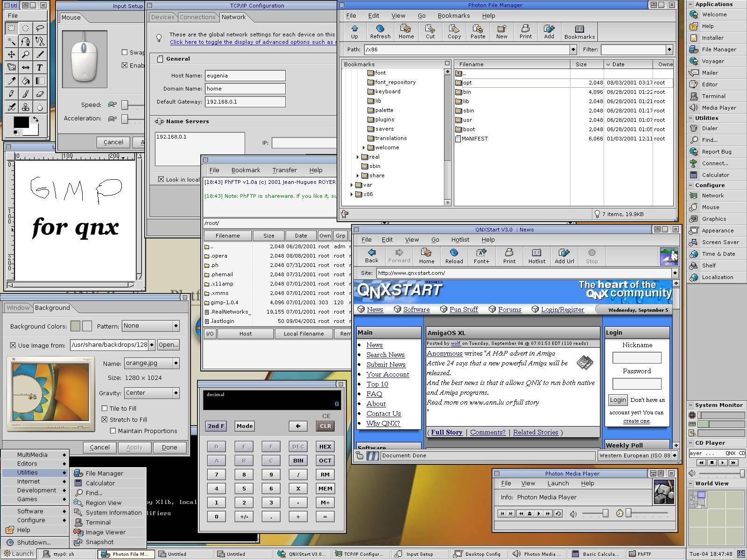This screenshot has height=560, width=747.
Task: Open the Transfer menu in PhFTP
Action: (284, 170)
